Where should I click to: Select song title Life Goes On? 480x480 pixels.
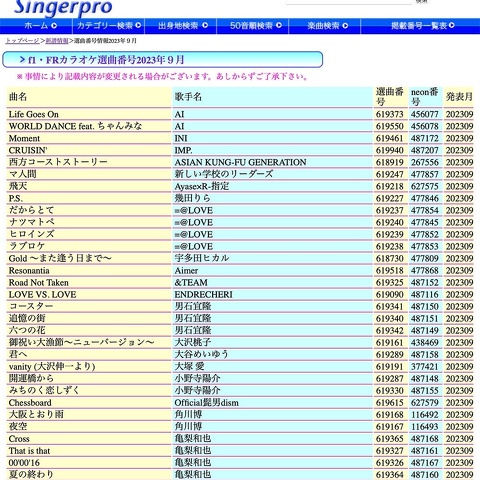[34, 114]
